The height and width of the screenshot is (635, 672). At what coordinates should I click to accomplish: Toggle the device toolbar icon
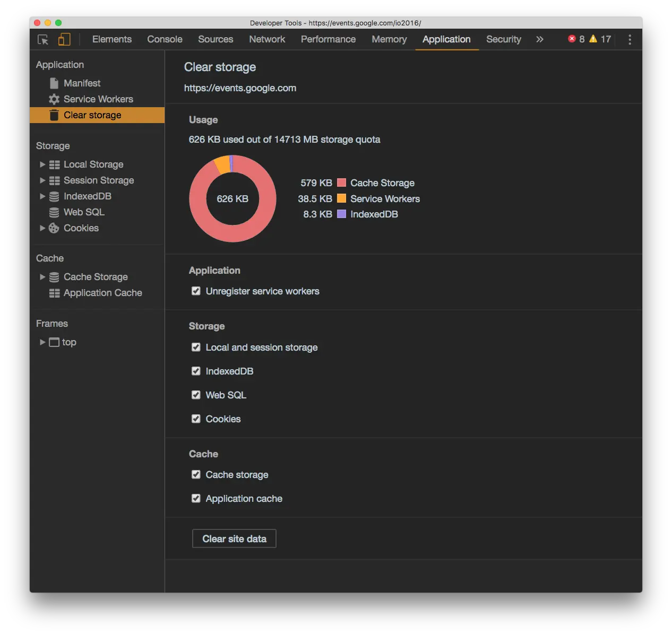click(x=64, y=40)
